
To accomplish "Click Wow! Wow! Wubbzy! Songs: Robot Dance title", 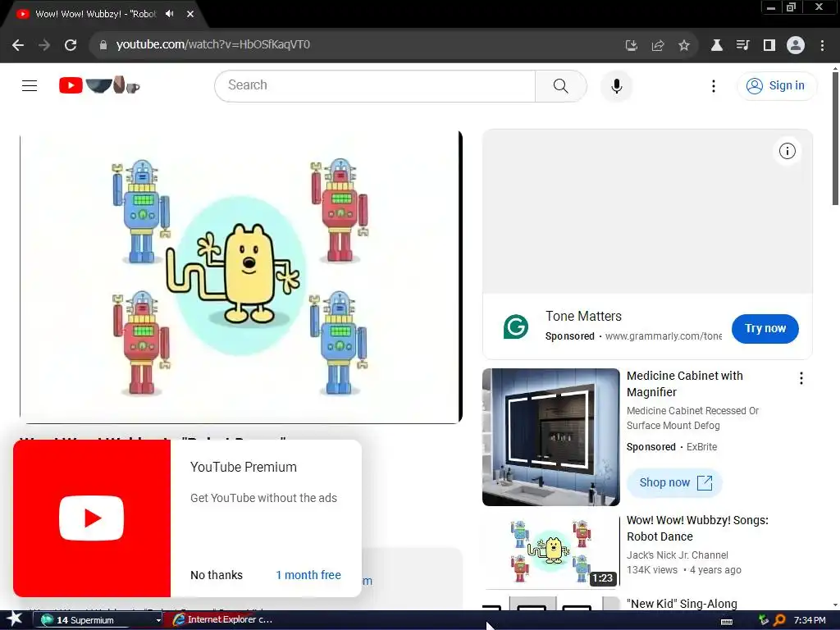I will (x=697, y=528).
